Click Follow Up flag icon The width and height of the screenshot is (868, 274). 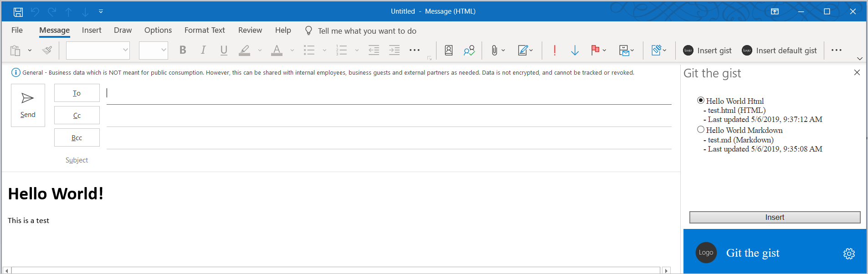pyautogui.click(x=595, y=50)
